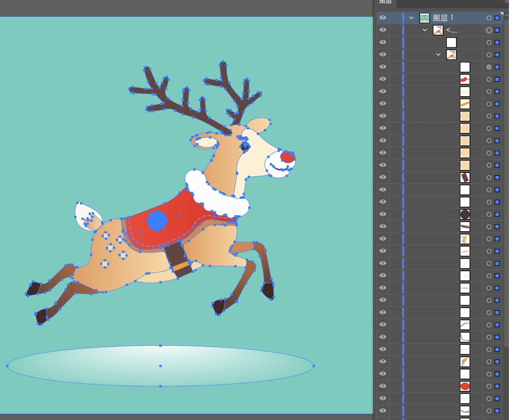Image resolution: width=509 pixels, height=420 pixels.
Task: Select the 图层 1 layer name
Action: point(443,18)
